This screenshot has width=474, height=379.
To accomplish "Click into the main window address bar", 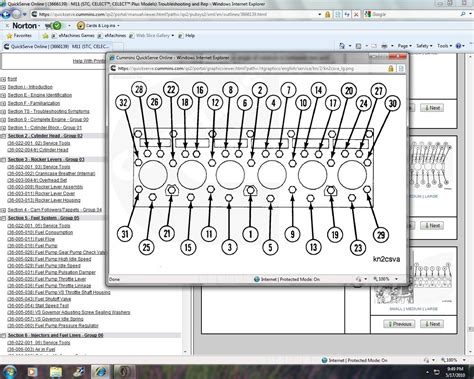I will [173, 15].
